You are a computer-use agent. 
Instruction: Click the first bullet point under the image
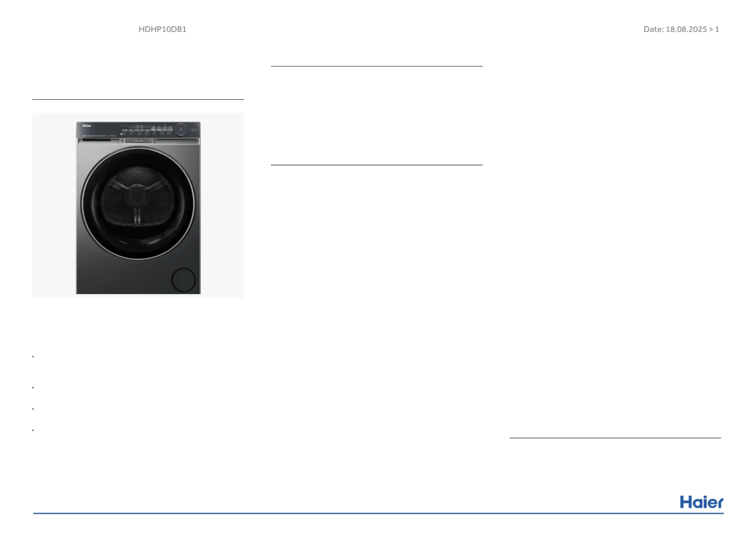(x=33, y=356)
